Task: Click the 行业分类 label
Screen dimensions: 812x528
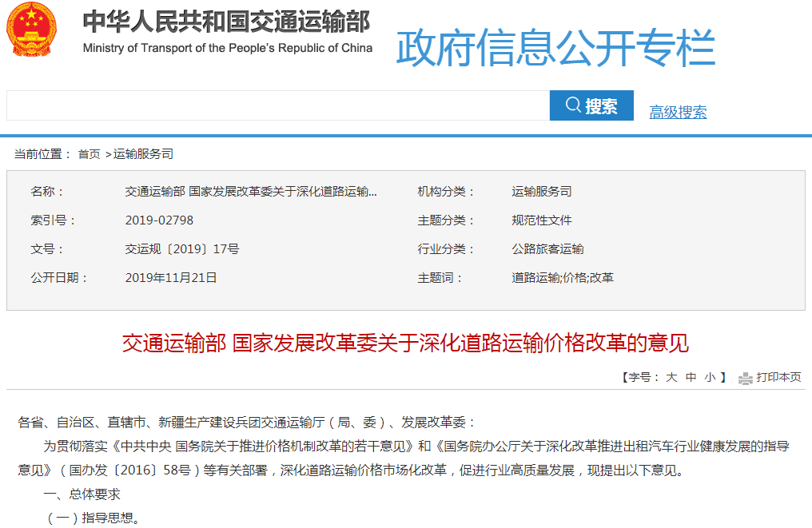Action: tap(446, 249)
